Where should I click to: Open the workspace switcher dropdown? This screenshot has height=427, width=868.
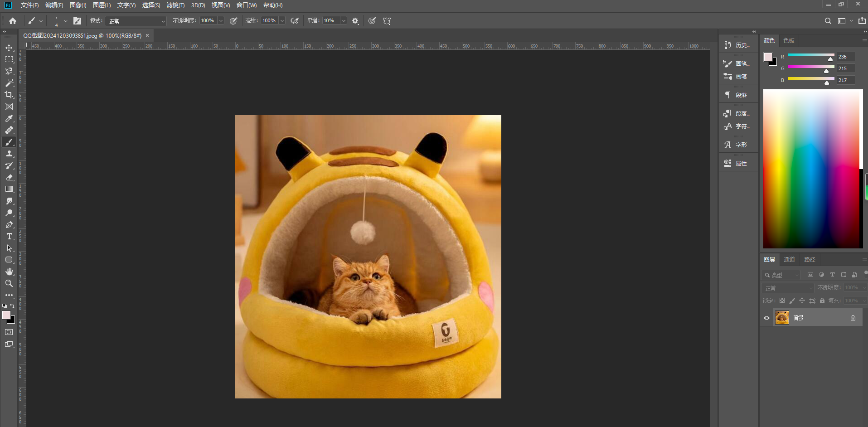(x=845, y=21)
